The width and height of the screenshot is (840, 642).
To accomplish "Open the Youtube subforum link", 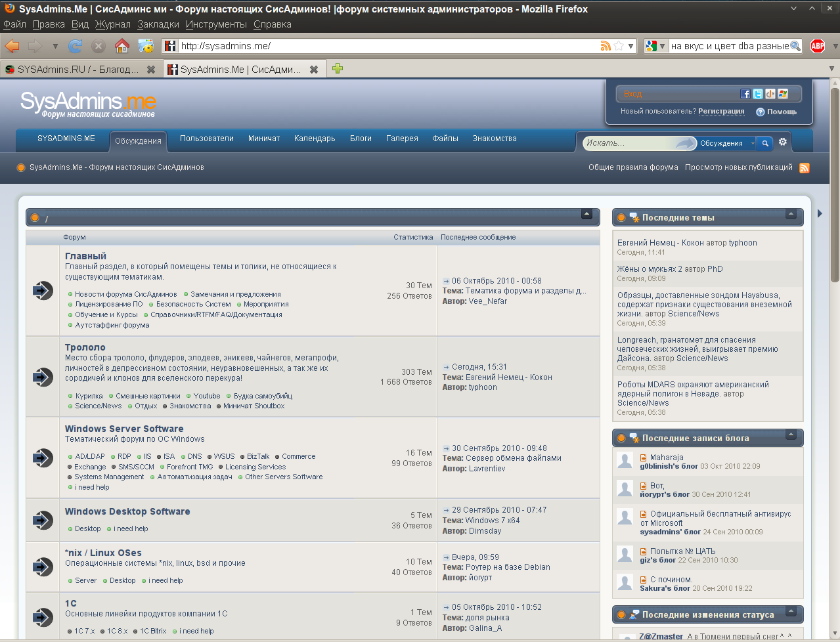I will 207,396.
